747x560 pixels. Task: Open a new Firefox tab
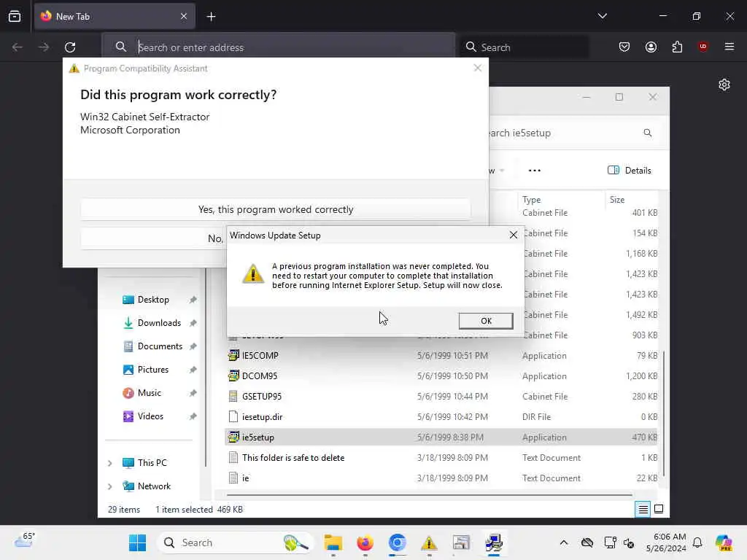(211, 17)
